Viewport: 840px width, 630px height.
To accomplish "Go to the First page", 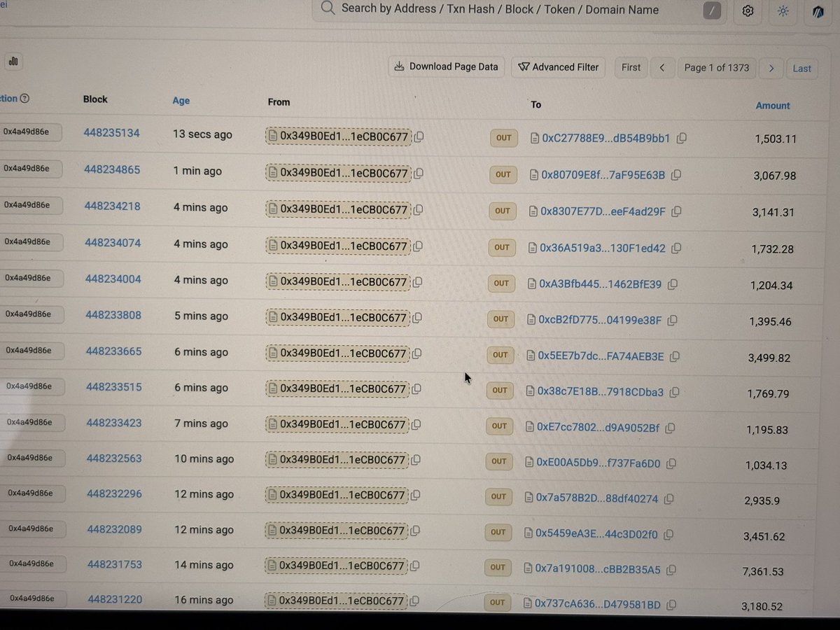I will (631, 68).
